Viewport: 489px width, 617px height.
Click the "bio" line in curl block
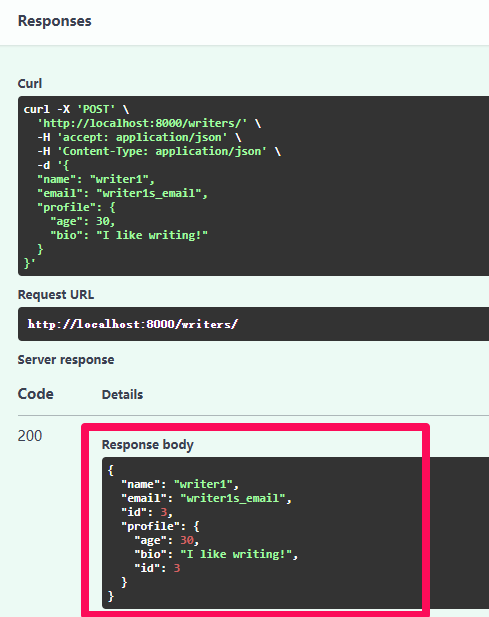click(x=129, y=235)
